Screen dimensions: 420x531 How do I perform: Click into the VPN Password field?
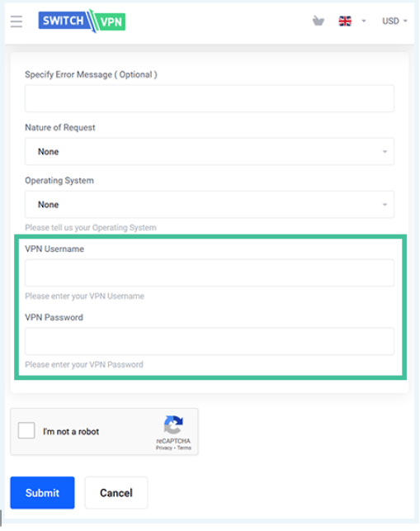click(x=210, y=341)
